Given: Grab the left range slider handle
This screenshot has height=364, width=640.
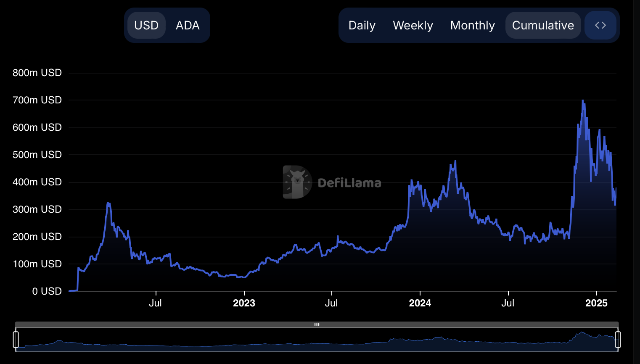Looking at the screenshot, I should click(16, 339).
